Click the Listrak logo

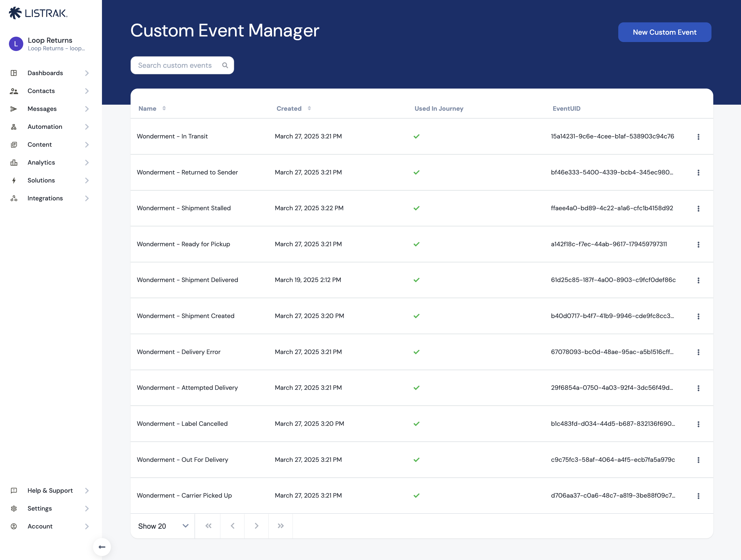coord(38,13)
